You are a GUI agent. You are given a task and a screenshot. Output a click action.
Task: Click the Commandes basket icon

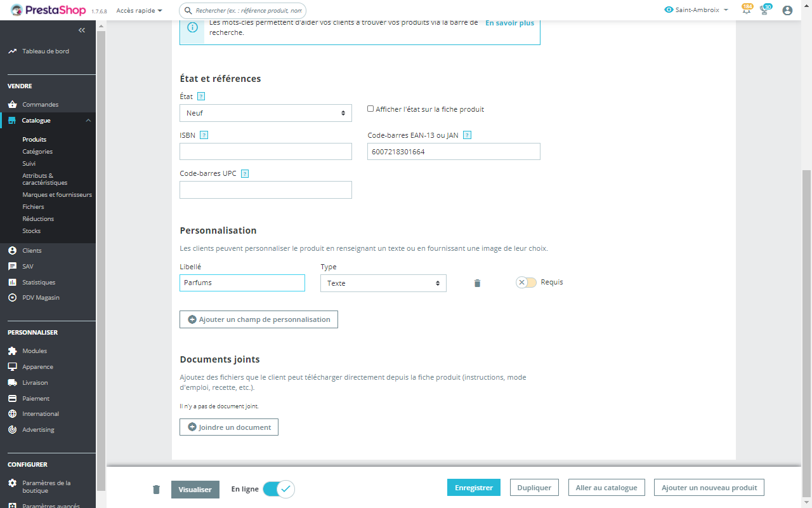click(x=12, y=104)
